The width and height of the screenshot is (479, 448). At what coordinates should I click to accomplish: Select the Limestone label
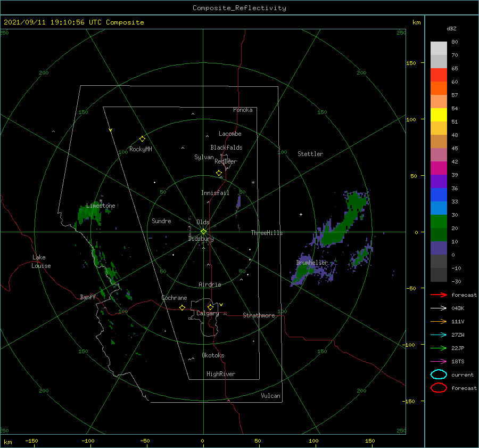[x=101, y=206]
